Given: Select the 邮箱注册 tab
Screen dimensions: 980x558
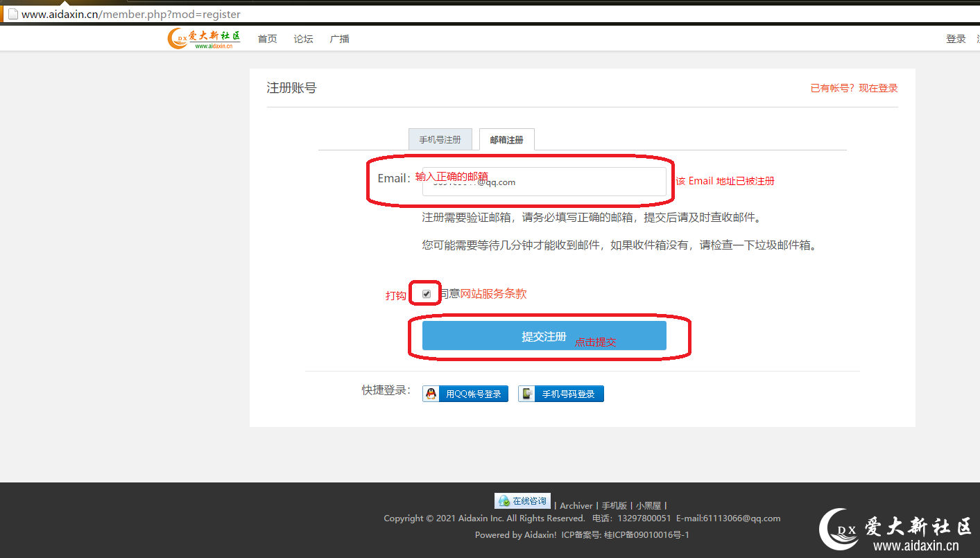Looking at the screenshot, I should (x=506, y=139).
